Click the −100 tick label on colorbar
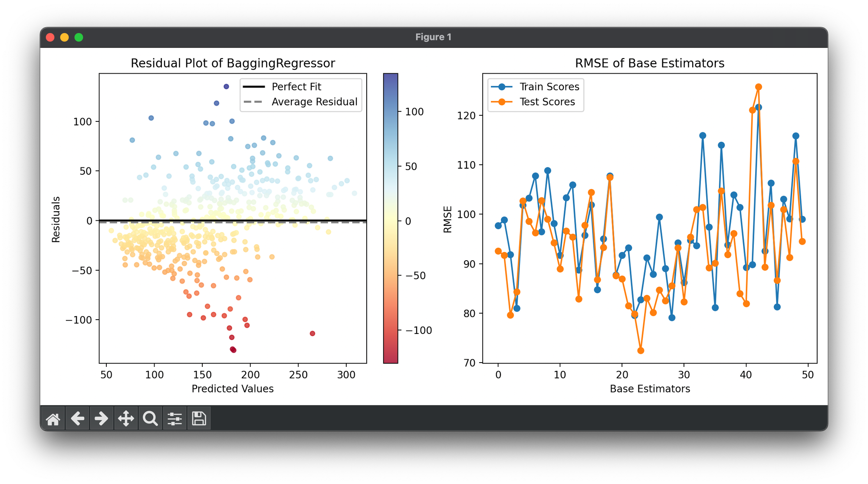Viewport: 868px width, 484px height. coord(418,330)
